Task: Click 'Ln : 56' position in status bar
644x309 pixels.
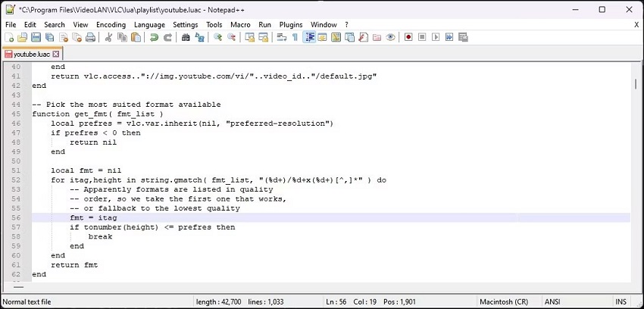Action: pyautogui.click(x=335, y=302)
